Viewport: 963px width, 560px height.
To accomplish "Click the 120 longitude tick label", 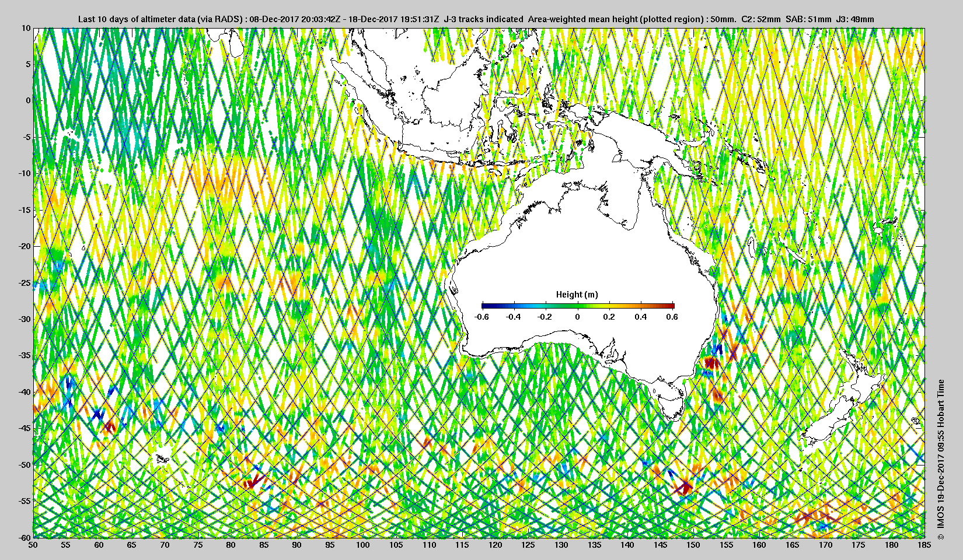I will pos(496,545).
